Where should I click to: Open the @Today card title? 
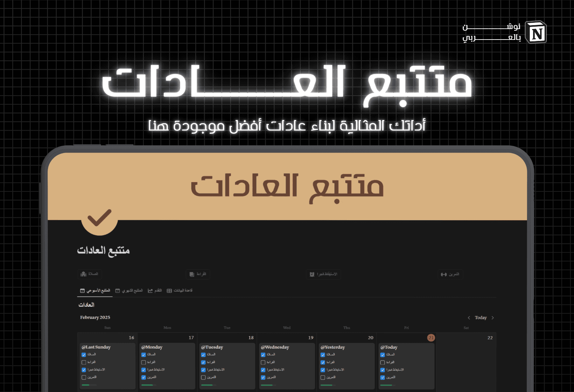tap(389, 347)
